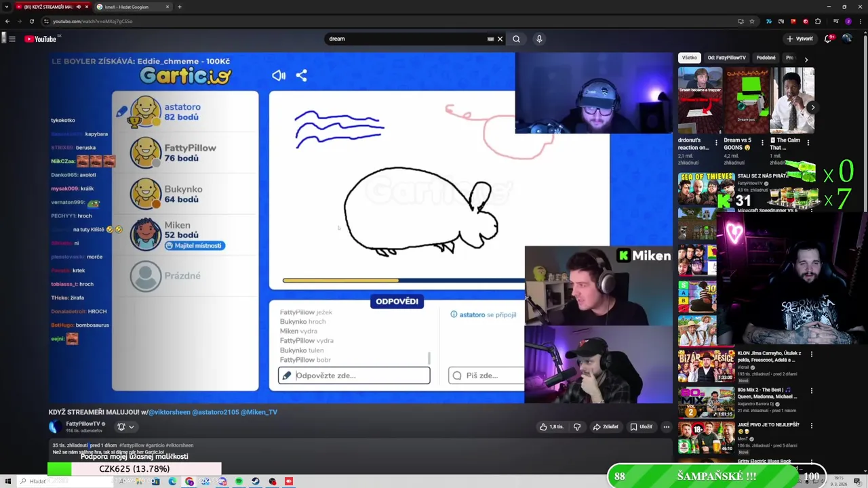Mute the YouTube tab speaker icon
This screenshot has width=868, height=488.
pyautogui.click(x=79, y=7)
